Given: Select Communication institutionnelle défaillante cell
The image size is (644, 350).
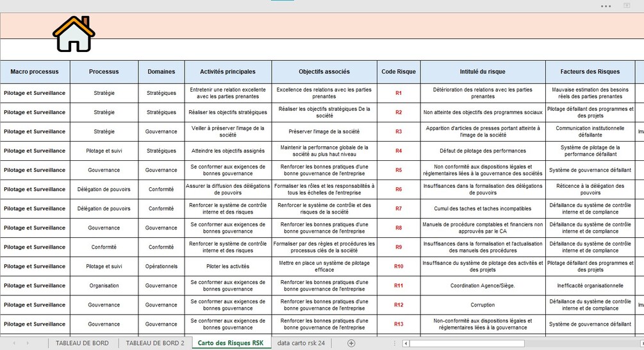Looking at the screenshot, I should (590, 131).
